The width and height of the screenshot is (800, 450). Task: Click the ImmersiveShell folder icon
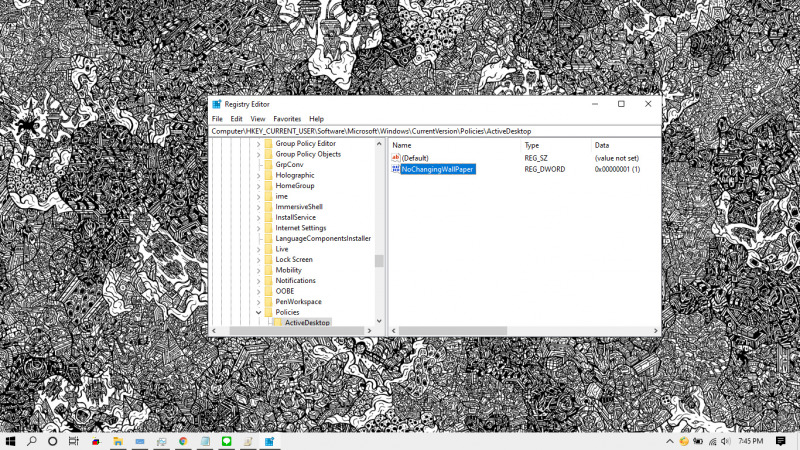pos(268,207)
